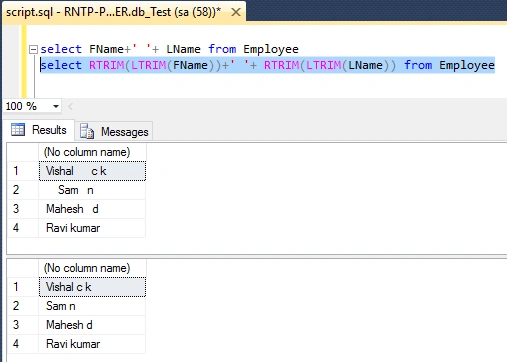Screen dimensions: 507x362
Task: Open the 100 % zoom dropdown
Action: [x=56, y=106]
